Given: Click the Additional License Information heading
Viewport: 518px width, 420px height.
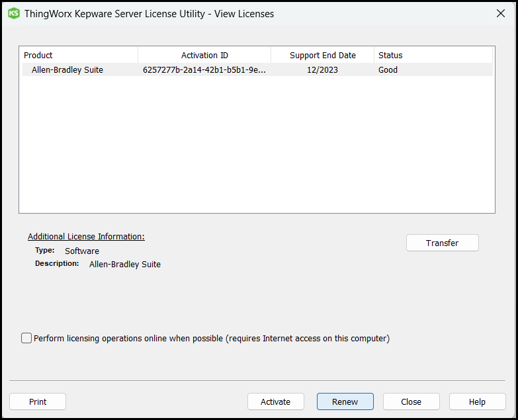Looking at the screenshot, I should (86, 236).
